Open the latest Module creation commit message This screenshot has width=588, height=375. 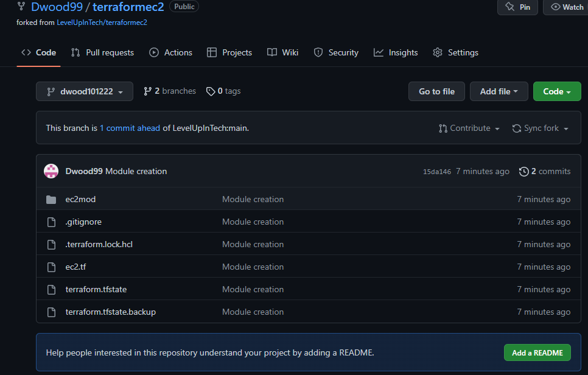[x=136, y=172]
